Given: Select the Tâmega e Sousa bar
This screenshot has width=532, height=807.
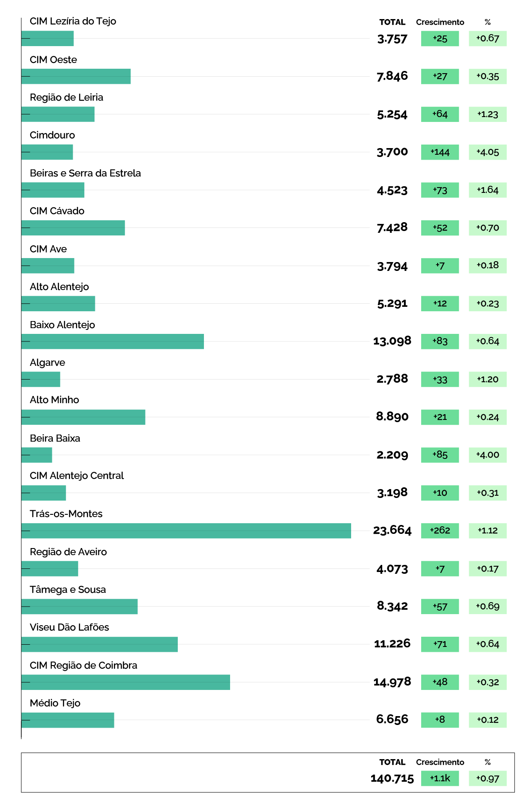Looking at the screenshot, I should pos(79,607).
